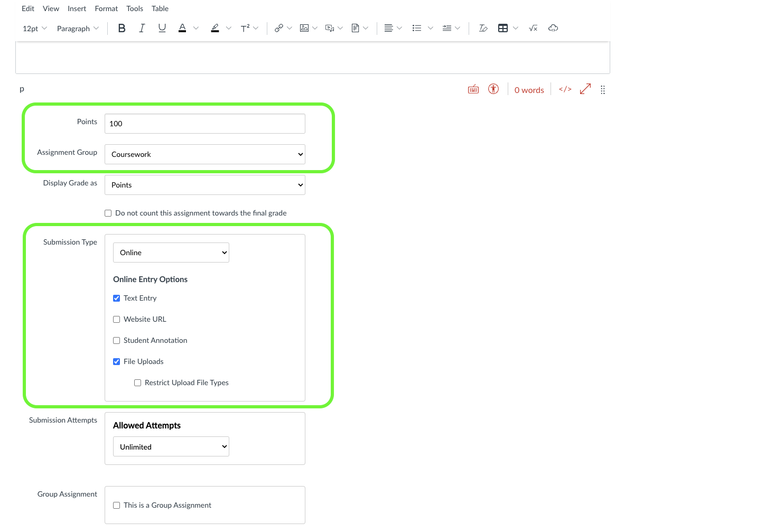Show keyboard shortcuts icon
Image resolution: width=774 pixels, height=532 pixels.
473,89
